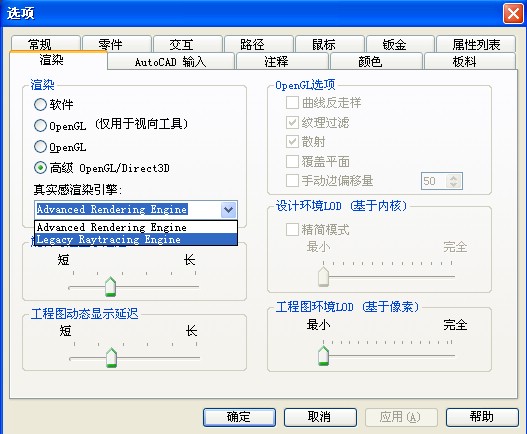Click the 设计环境LOD slider thumb
The width and height of the screenshot is (527, 434).
click(323, 276)
